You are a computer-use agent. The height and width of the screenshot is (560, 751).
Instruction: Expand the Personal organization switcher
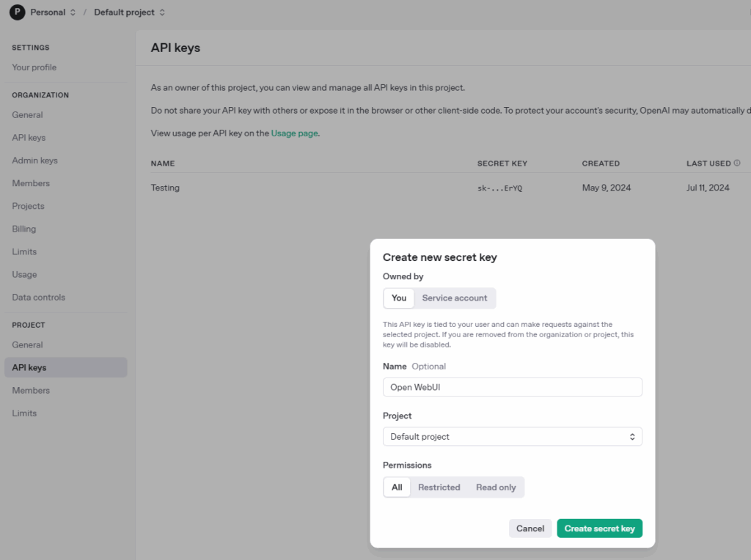coord(53,12)
